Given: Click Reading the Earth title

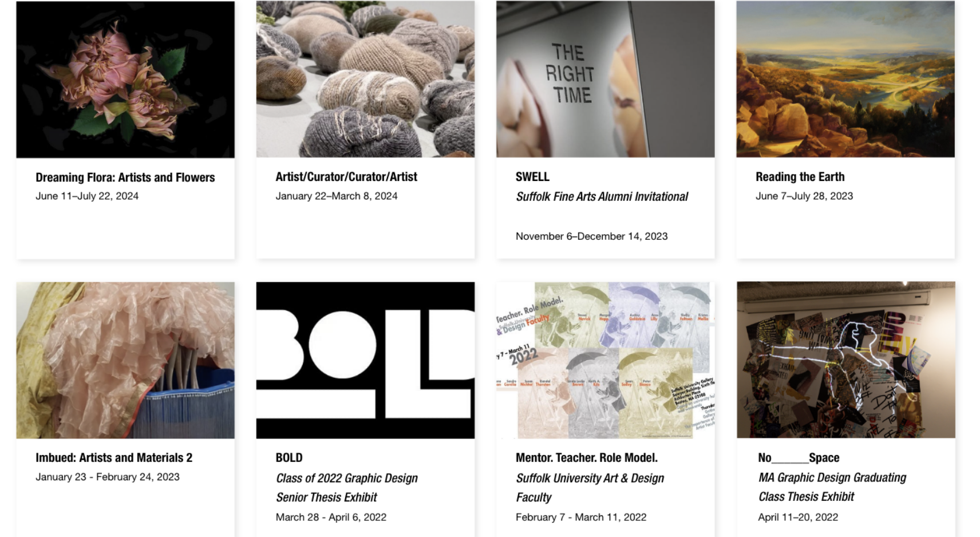Looking at the screenshot, I should 800,177.
